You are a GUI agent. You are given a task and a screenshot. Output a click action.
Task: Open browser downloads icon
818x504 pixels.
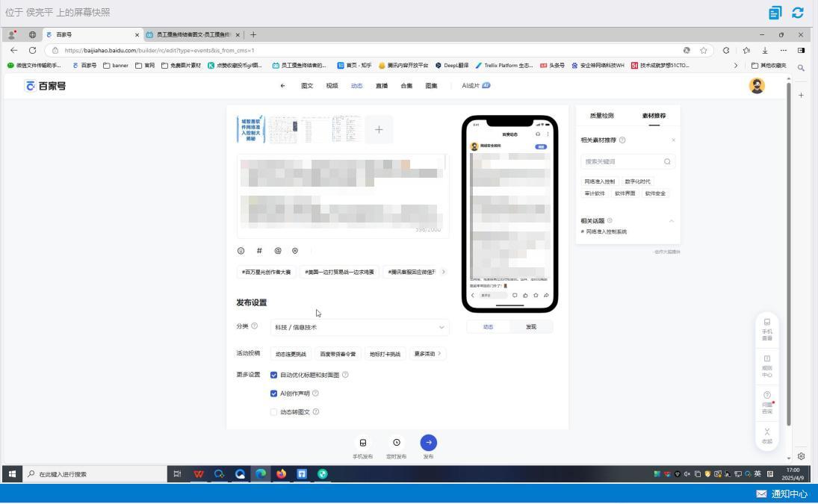(x=765, y=50)
